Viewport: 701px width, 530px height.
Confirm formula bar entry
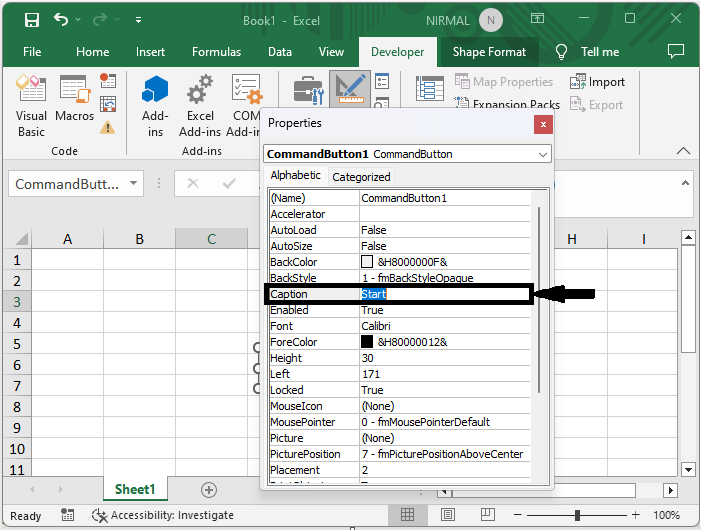point(229,183)
